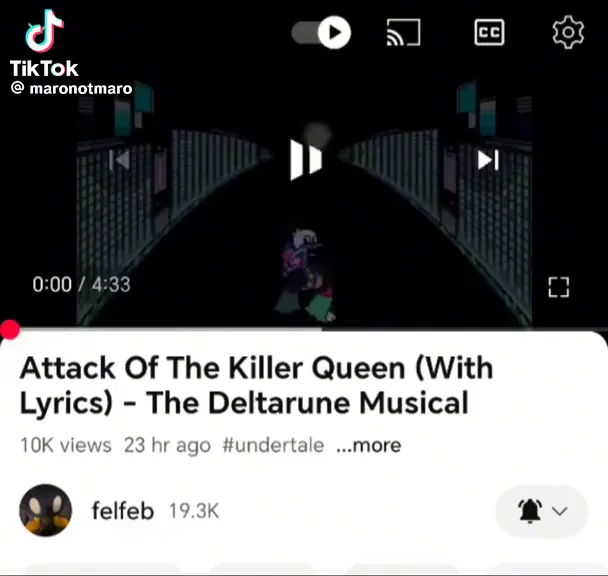Click the TikTok logo watermark
Viewport: 608px width, 576px height.
(x=44, y=43)
